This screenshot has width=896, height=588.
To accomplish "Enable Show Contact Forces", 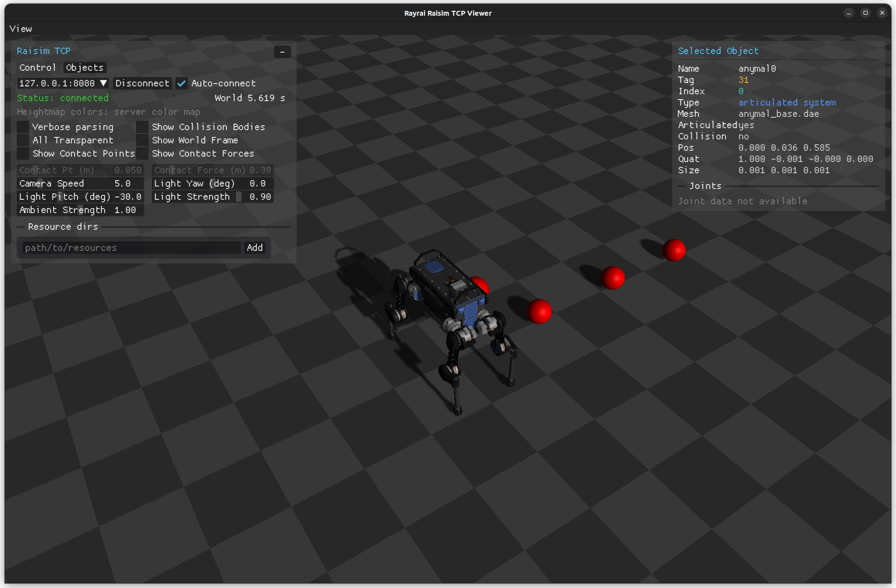I will click(142, 153).
